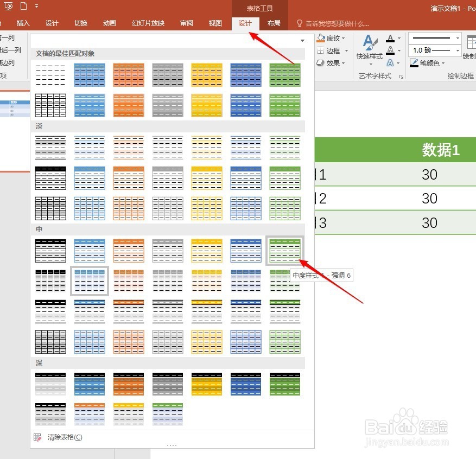Select the yellow Medium Style 1 thumbnail
This screenshot has height=459, width=476.
207,251
